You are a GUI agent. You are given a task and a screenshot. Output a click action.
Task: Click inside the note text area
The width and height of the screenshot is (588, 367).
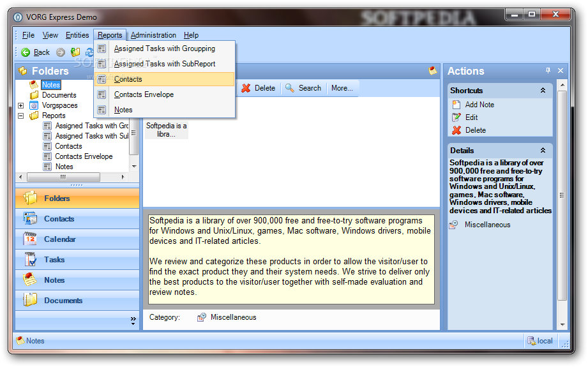tap(291, 259)
